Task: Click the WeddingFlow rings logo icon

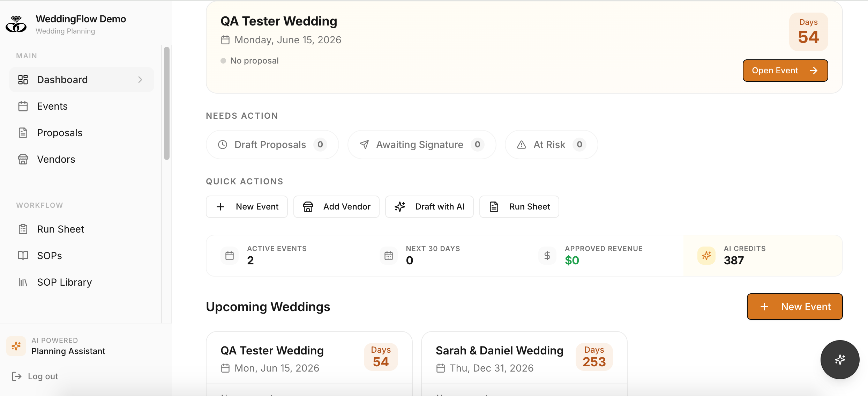Action: click(x=16, y=24)
